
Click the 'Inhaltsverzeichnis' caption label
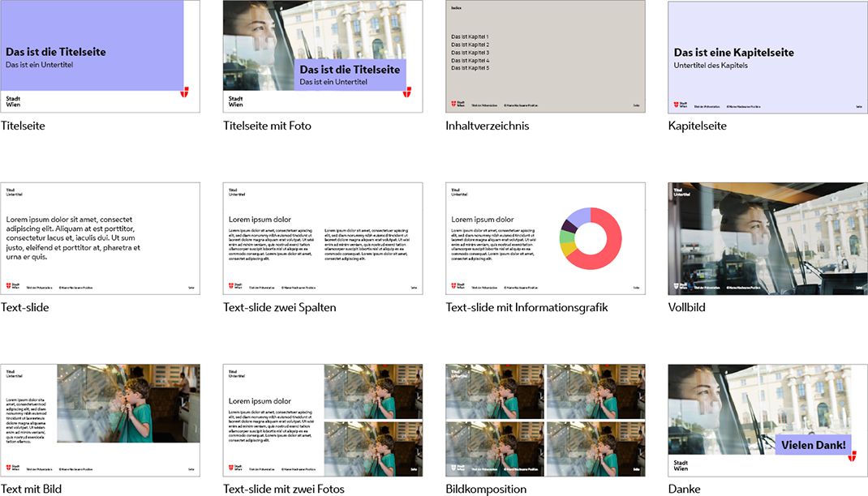coord(487,126)
